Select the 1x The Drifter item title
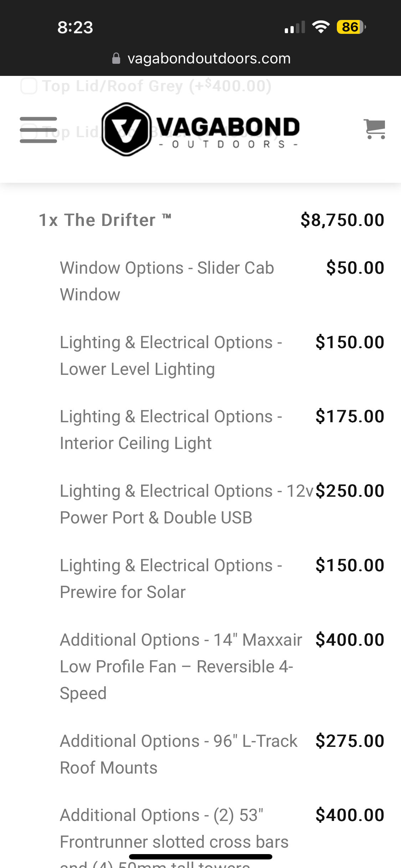The height and width of the screenshot is (868, 401). point(105,220)
